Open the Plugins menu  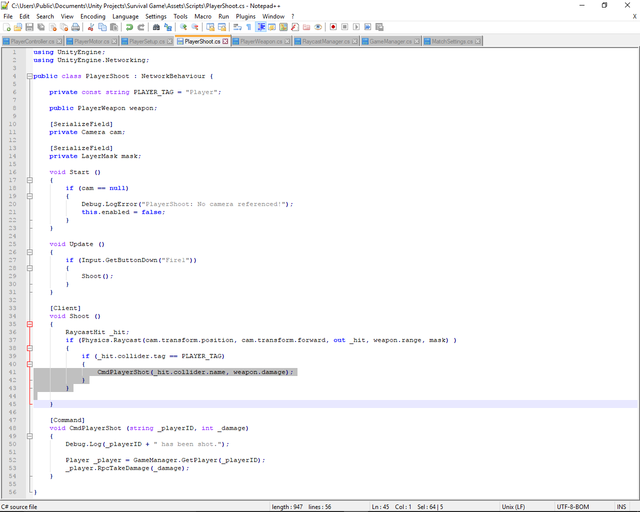pos(245,16)
